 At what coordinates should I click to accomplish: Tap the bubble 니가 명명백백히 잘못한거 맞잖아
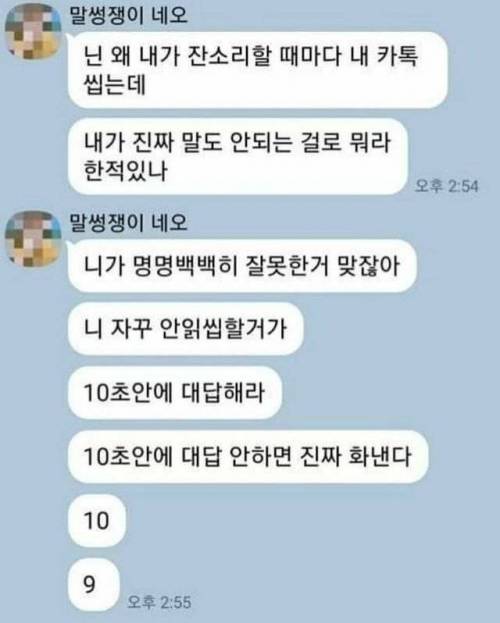coord(242,265)
